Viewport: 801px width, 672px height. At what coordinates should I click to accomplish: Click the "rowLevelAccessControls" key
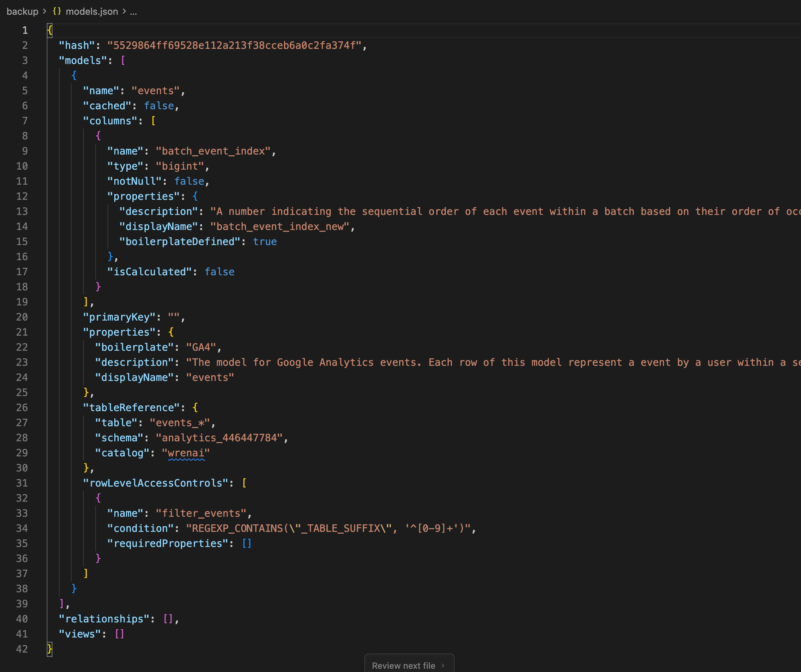[x=156, y=483]
